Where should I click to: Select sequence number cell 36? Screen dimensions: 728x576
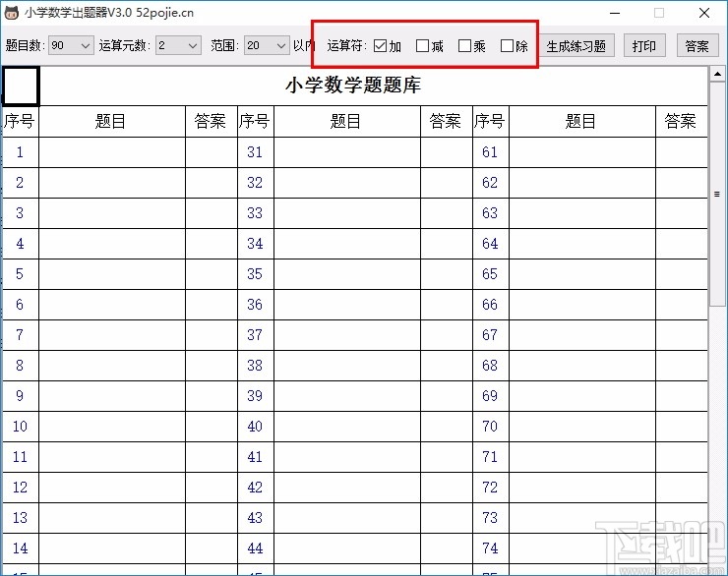click(256, 305)
